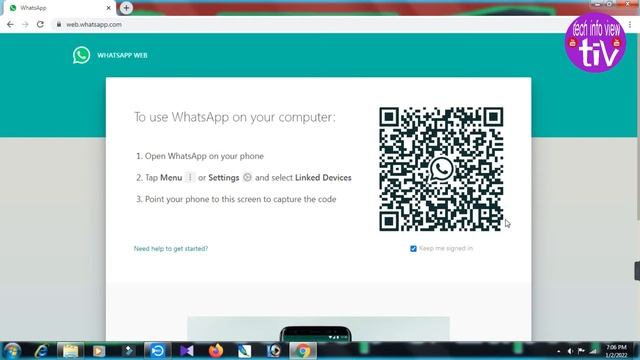Screen dimensions: 640x360
Task: Open the Need help to get started link
Action: [x=171, y=249]
